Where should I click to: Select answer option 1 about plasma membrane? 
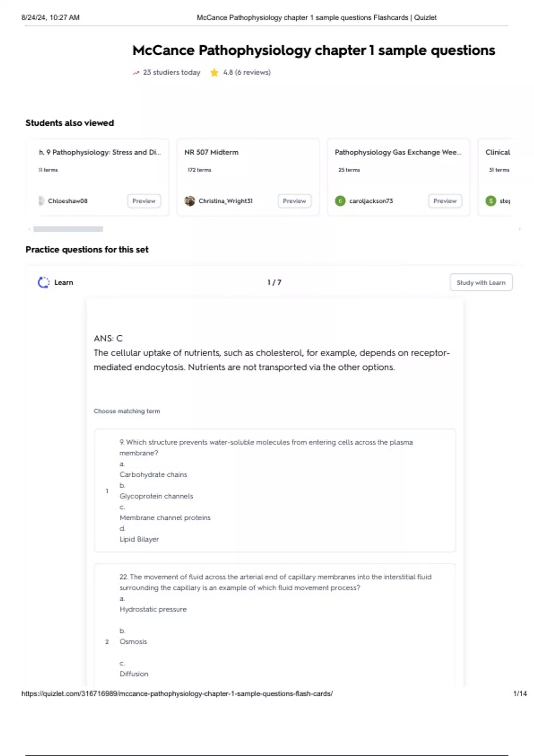click(275, 491)
